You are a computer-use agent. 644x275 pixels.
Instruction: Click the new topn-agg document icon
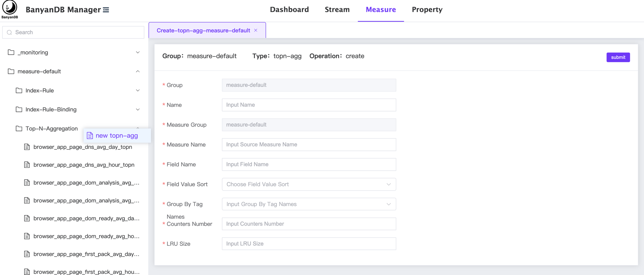point(90,136)
